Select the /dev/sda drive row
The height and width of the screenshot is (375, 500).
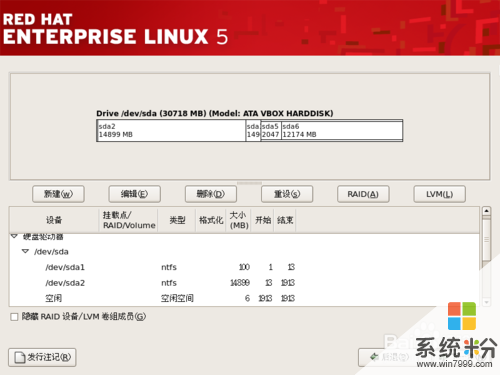pos(244,251)
